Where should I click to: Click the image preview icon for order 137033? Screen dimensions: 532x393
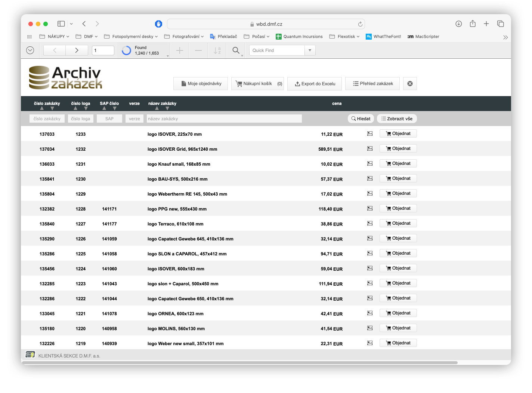pyautogui.click(x=370, y=133)
